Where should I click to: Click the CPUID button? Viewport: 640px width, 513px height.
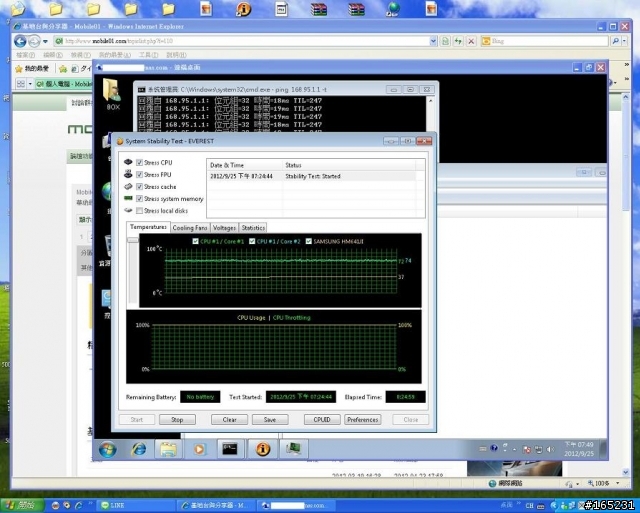322,420
